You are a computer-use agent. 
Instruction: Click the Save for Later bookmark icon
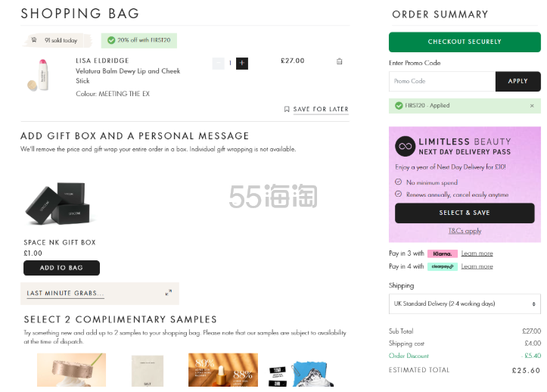pos(287,109)
